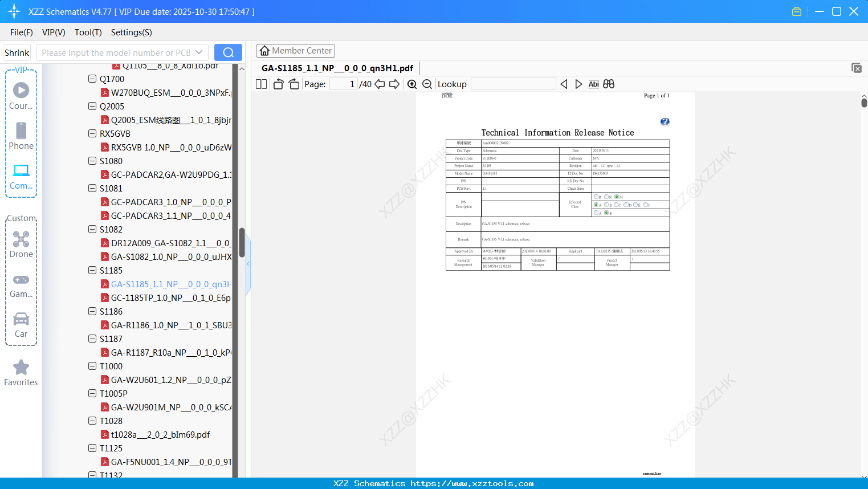
Task: Click the Member Center button
Action: coord(295,51)
